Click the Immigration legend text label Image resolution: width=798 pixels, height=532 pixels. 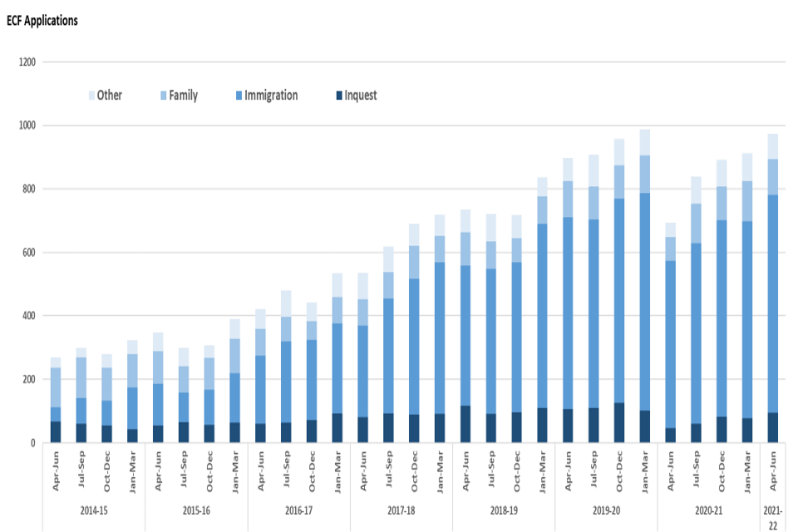click(x=271, y=96)
